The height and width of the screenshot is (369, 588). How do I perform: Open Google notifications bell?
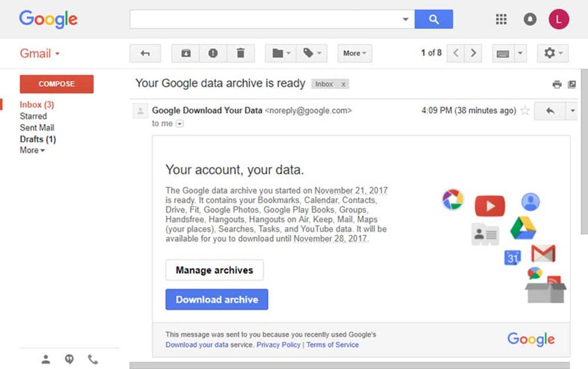point(530,19)
